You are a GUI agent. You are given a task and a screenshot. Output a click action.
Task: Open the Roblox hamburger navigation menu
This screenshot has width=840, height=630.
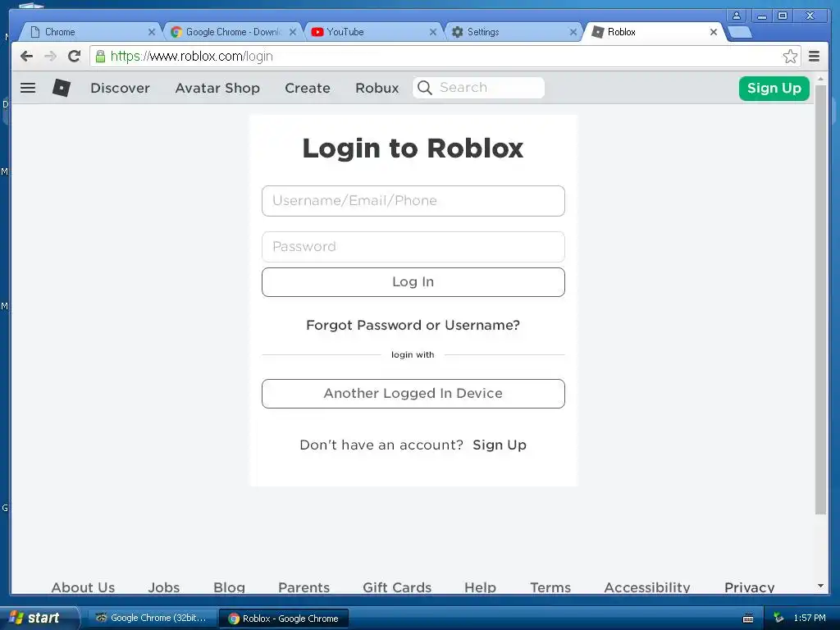28,88
